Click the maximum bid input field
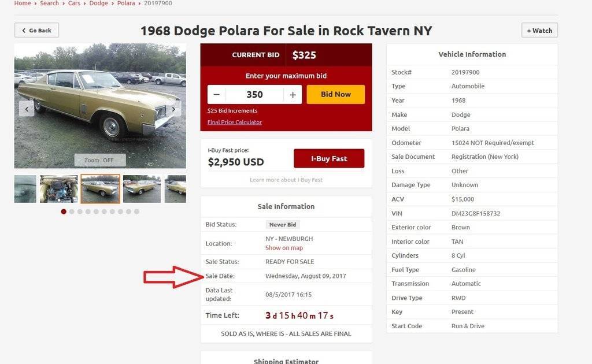The width and height of the screenshot is (592, 364). coord(254,95)
